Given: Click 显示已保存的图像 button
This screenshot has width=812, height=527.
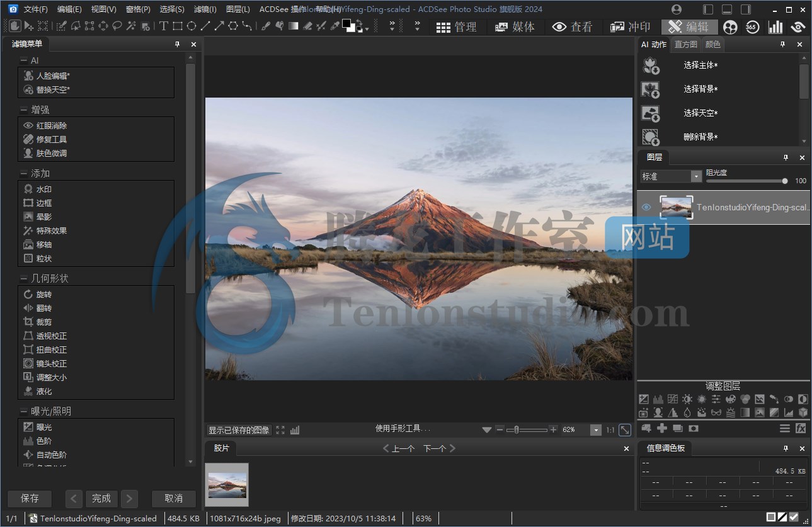Looking at the screenshot, I should click(239, 430).
